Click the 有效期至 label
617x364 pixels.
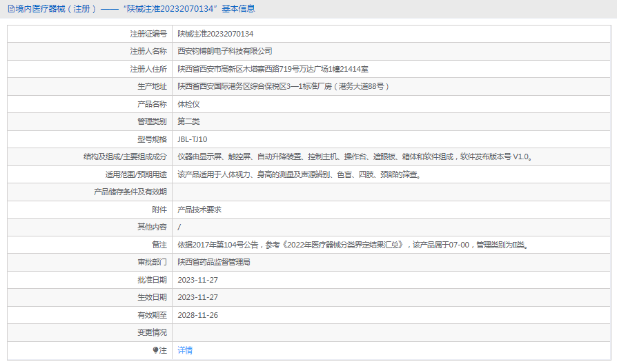tap(152, 315)
